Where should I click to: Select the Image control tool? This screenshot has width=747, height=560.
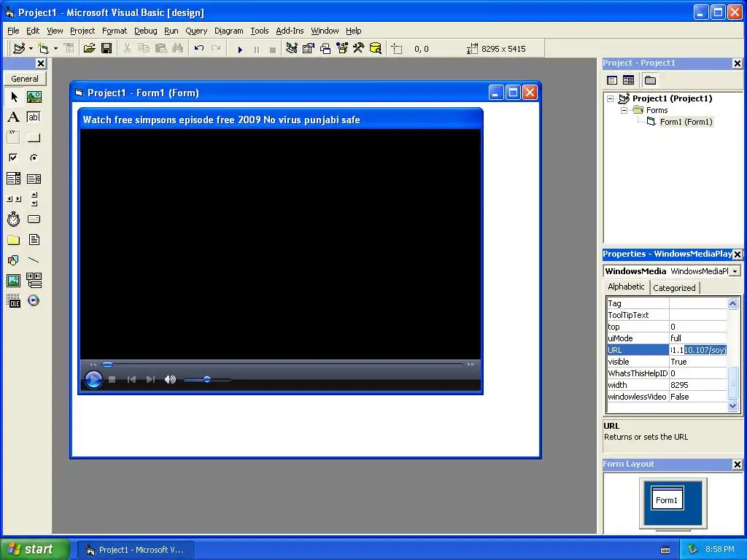coord(13,281)
